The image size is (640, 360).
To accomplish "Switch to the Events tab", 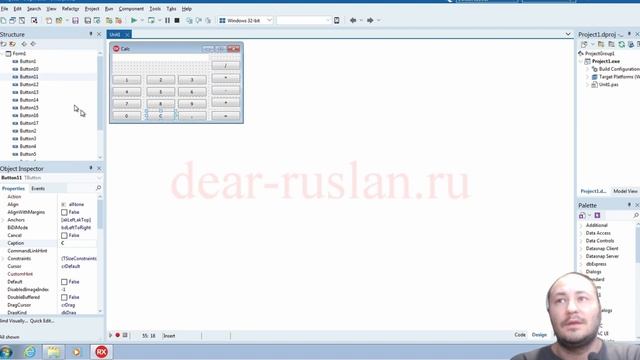I will pos(38,189).
